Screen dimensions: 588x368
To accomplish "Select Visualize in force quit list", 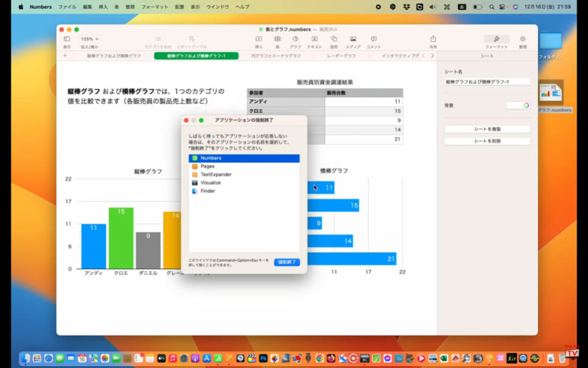I will click(244, 183).
